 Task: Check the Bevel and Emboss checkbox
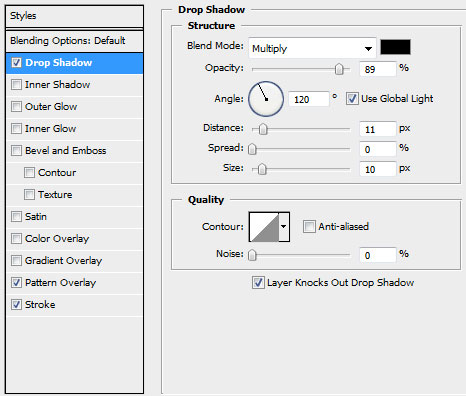16,151
